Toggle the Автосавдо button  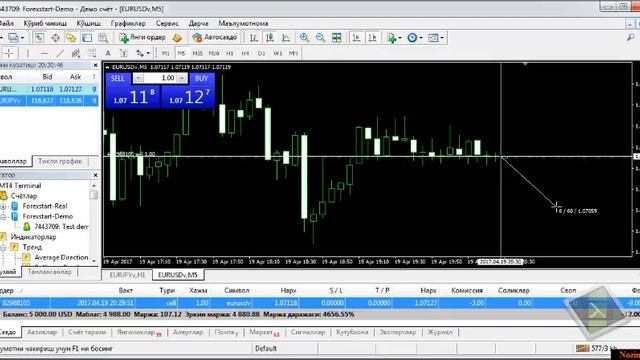215,38
